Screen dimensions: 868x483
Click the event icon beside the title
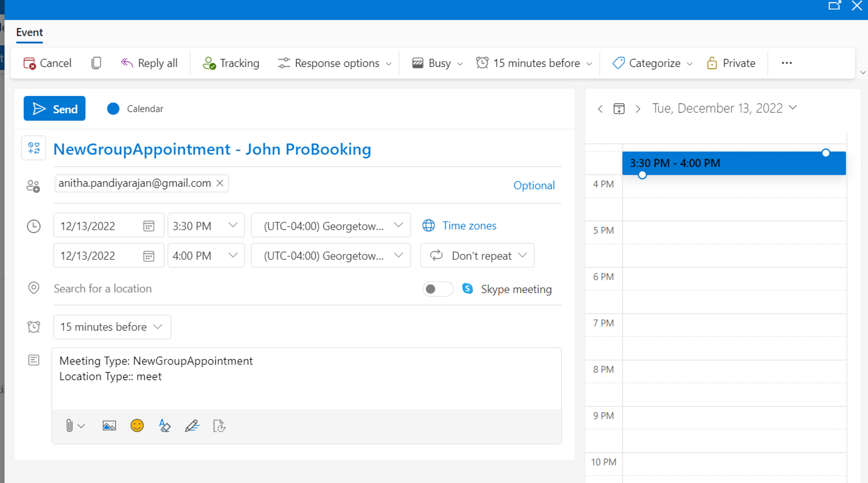coord(34,148)
